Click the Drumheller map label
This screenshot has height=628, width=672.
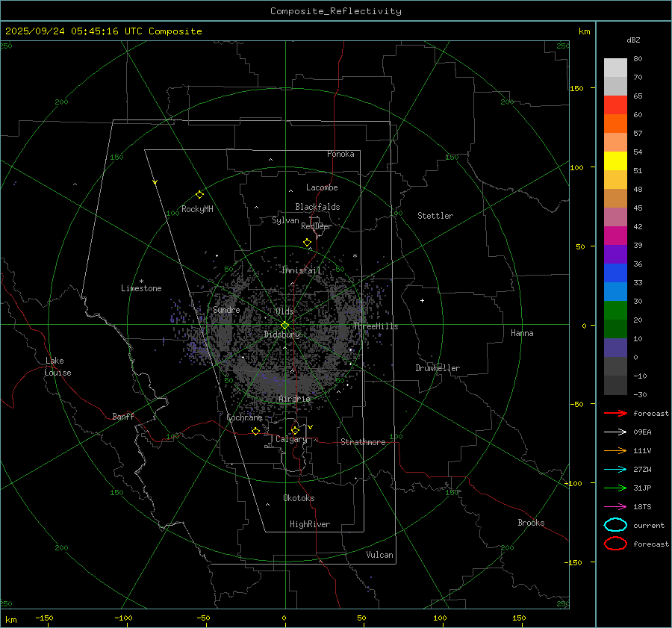[x=438, y=368]
